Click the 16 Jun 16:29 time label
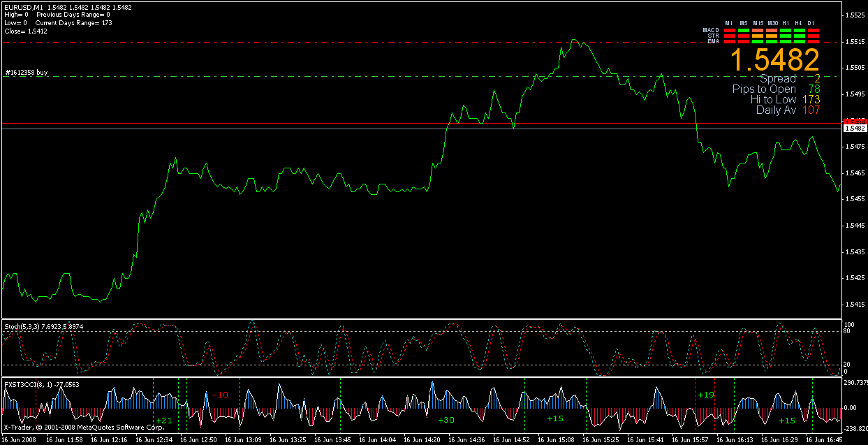This screenshot has height=445, width=868. pos(779,440)
